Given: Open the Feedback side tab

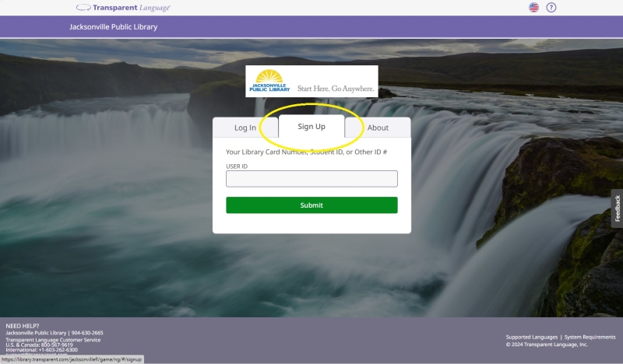Looking at the screenshot, I should pyautogui.click(x=617, y=208).
